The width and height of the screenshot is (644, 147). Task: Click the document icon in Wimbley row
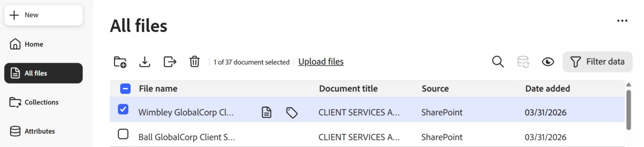(266, 112)
